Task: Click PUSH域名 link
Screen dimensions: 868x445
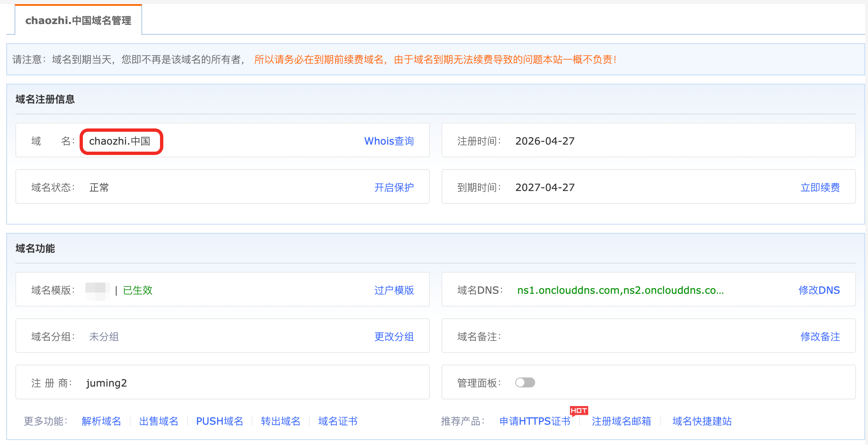Action: [220, 421]
